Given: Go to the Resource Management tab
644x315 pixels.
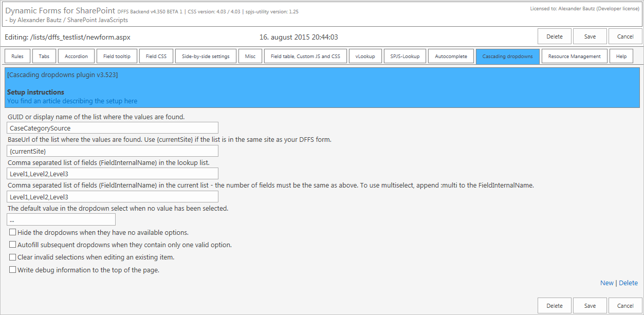Looking at the screenshot, I should [574, 56].
